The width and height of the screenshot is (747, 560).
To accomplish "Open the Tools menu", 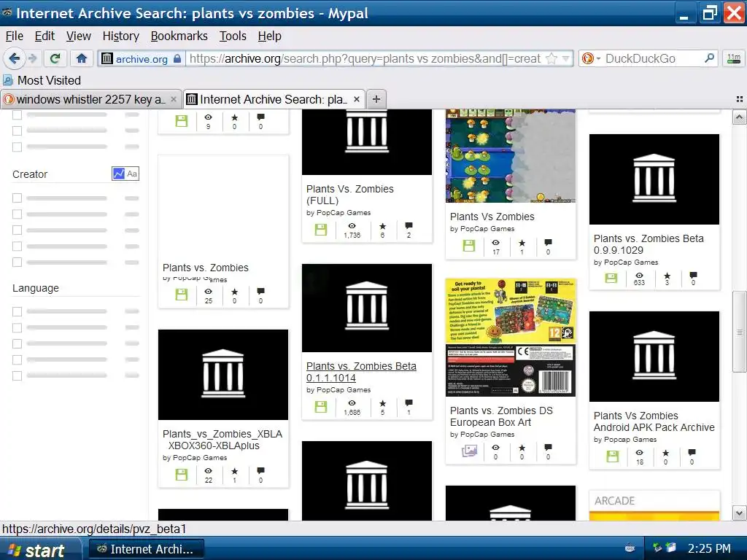I will 233,36.
